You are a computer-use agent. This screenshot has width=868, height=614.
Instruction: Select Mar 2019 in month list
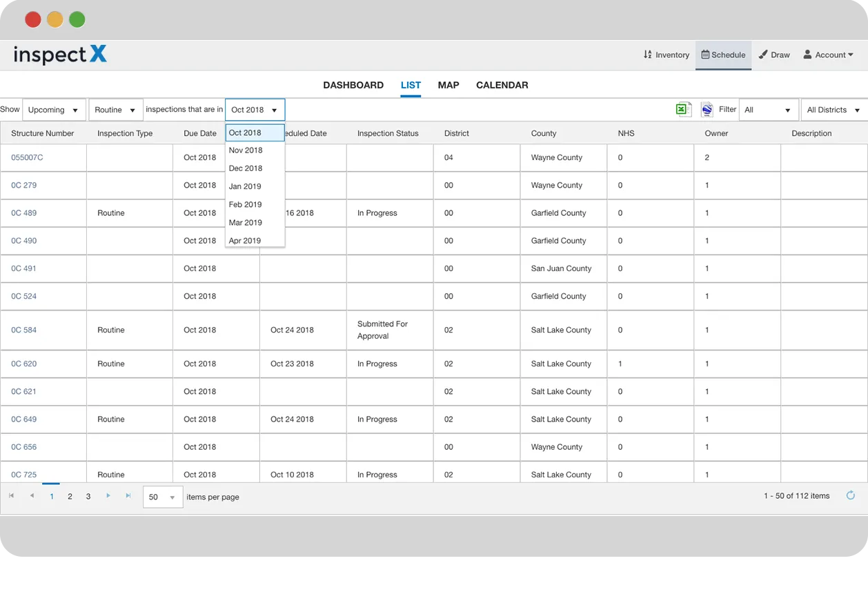point(255,222)
